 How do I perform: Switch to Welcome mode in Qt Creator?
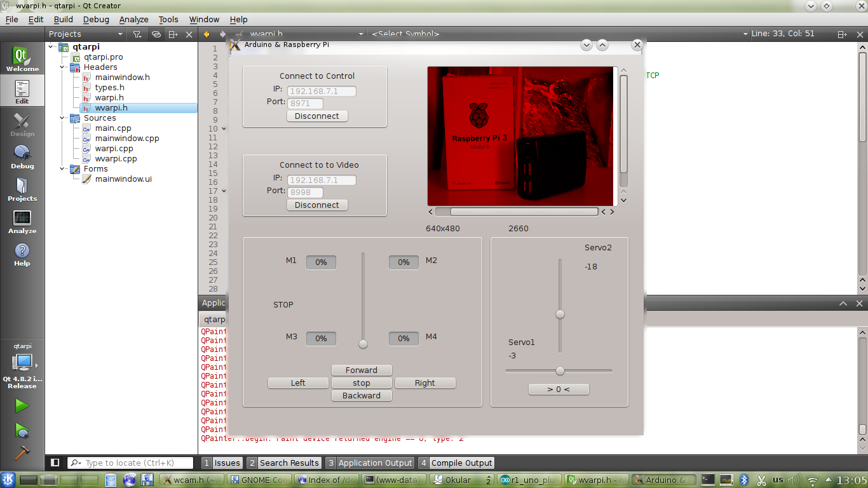[x=22, y=58]
